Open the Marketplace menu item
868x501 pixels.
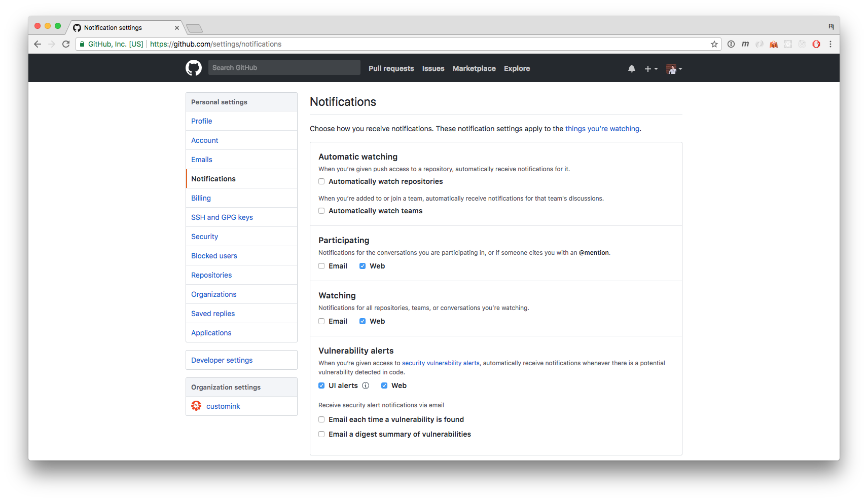click(474, 68)
